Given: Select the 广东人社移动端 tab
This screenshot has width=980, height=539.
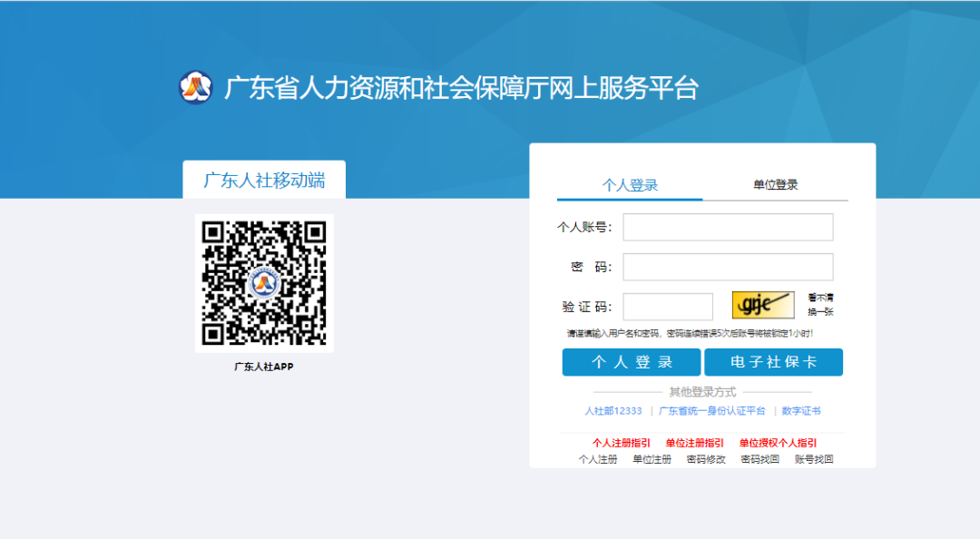Looking at the screenshot, I should click(264, 180).
